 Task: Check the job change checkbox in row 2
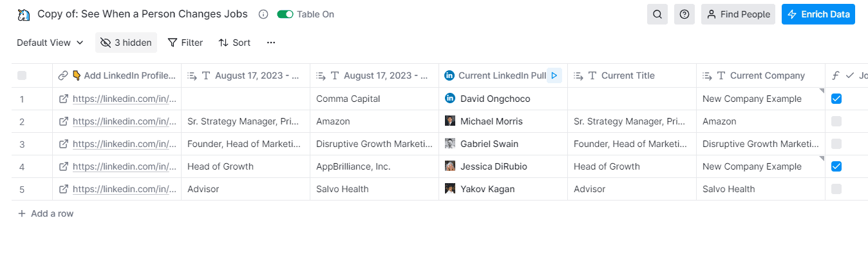pyautogui.click(x=836, y=121)
